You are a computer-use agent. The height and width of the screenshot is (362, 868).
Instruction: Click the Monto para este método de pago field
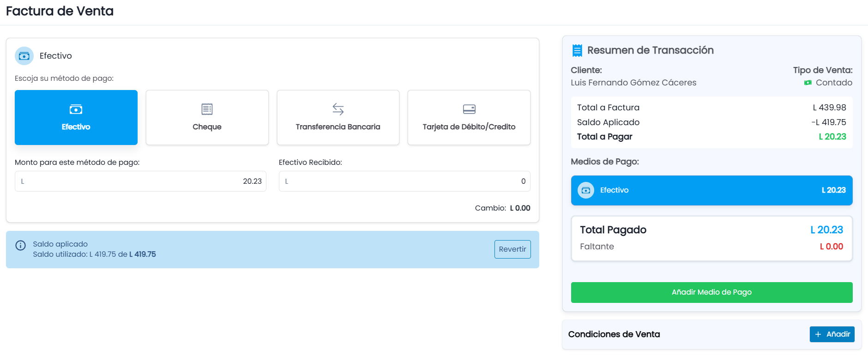(x=140, y=181)
